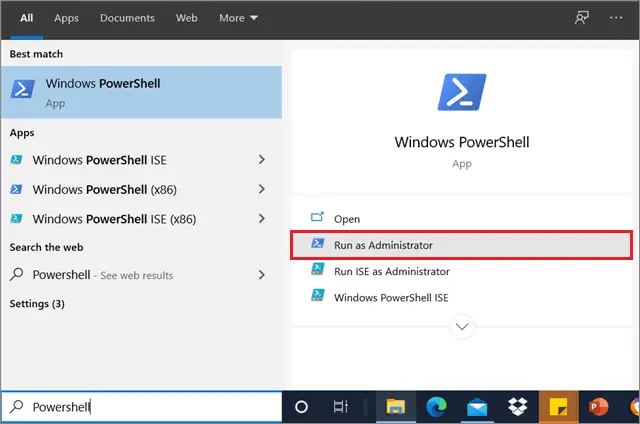Image resolution: width=640 pixels, height=424 pixels.
Task: Click the Open action icon
Action: [318, 217]
